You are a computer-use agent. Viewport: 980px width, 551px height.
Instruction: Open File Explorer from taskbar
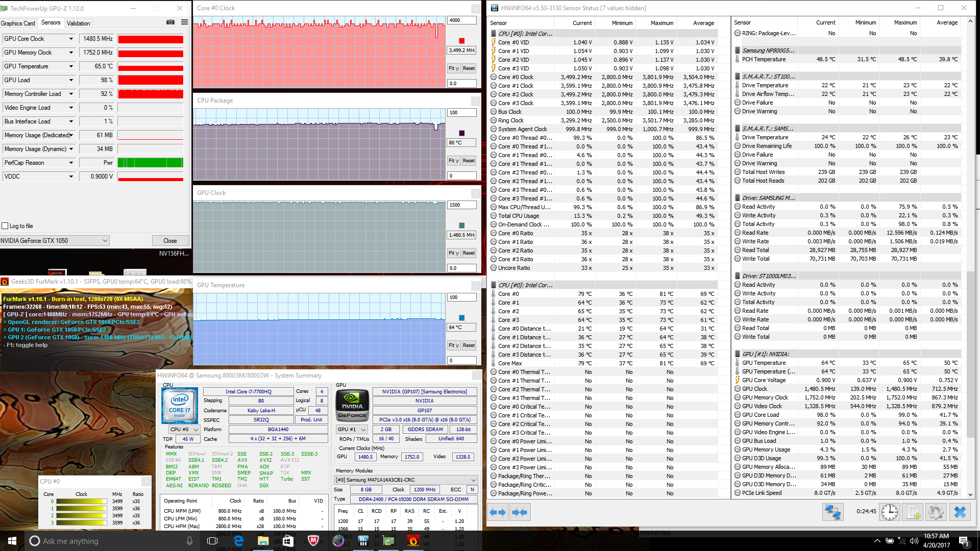pos(263,541)
